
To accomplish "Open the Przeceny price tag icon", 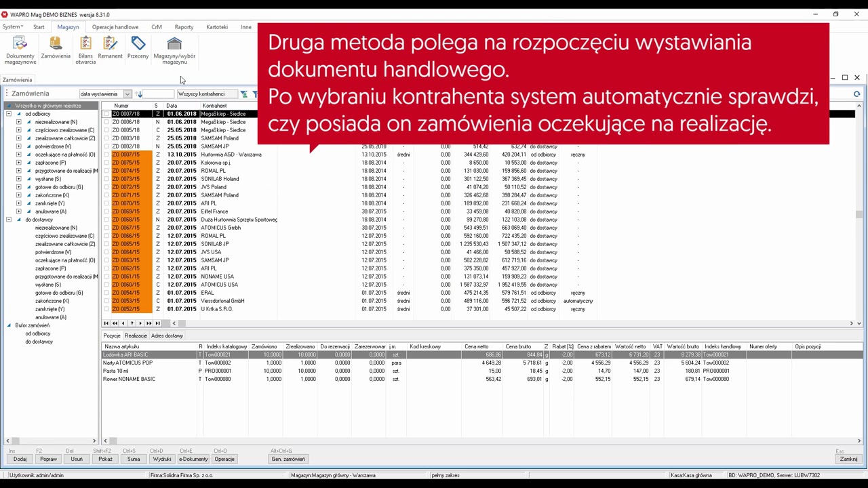I will click(138, 47).
